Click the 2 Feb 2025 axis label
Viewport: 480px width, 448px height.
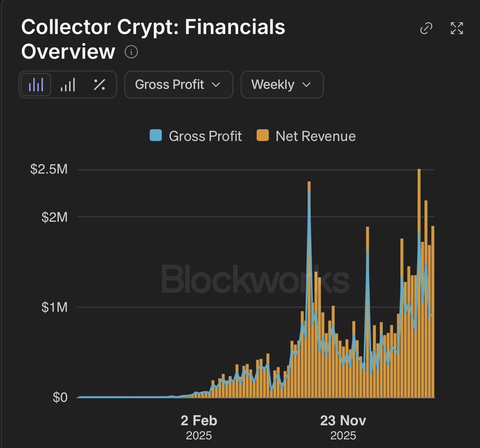coord(199,427)
